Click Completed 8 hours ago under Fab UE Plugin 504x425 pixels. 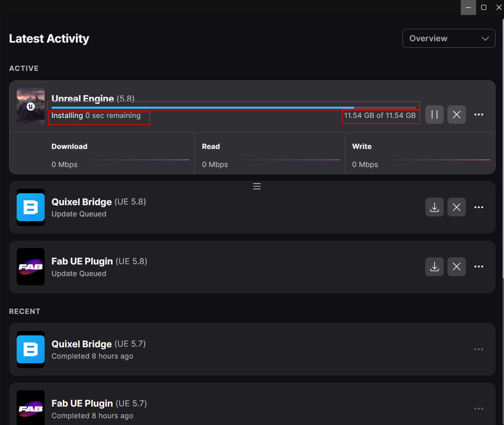[x=92, y=416]
